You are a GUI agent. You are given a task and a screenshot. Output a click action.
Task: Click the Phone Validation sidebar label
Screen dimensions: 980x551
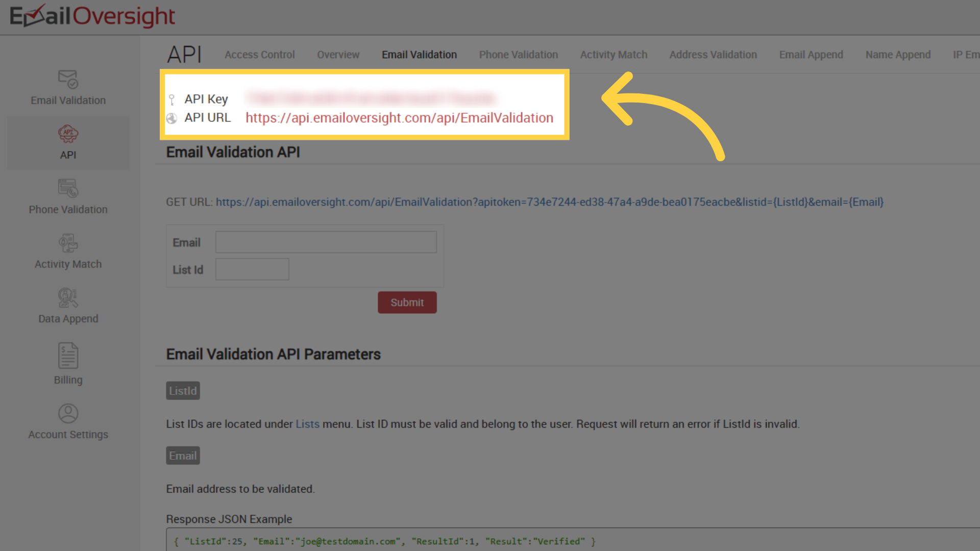coord(68,210)
